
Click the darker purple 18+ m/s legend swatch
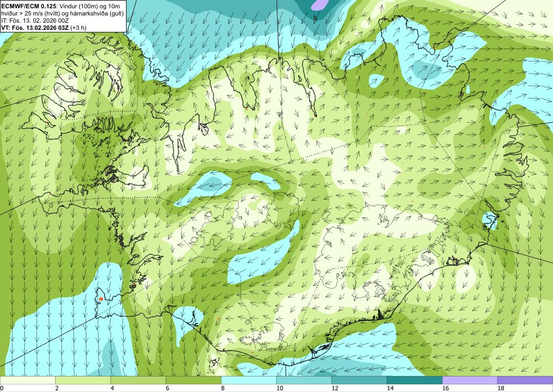click(525, 380)
